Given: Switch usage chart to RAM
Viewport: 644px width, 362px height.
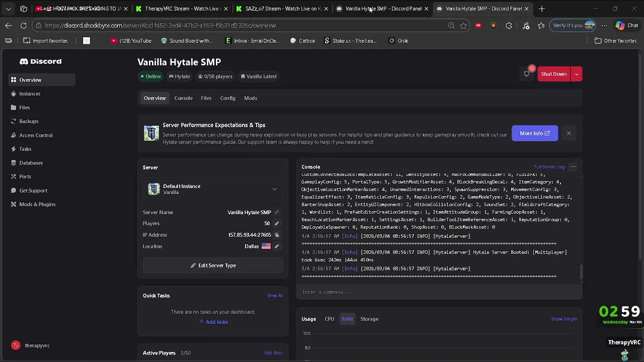Looking at the screenshot, I should pos(347,319).
